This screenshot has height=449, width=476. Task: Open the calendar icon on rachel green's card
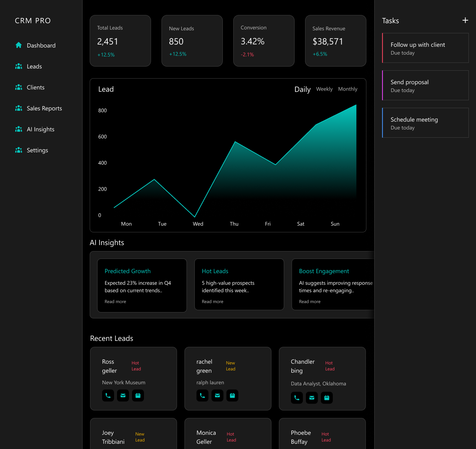point(232,395)
